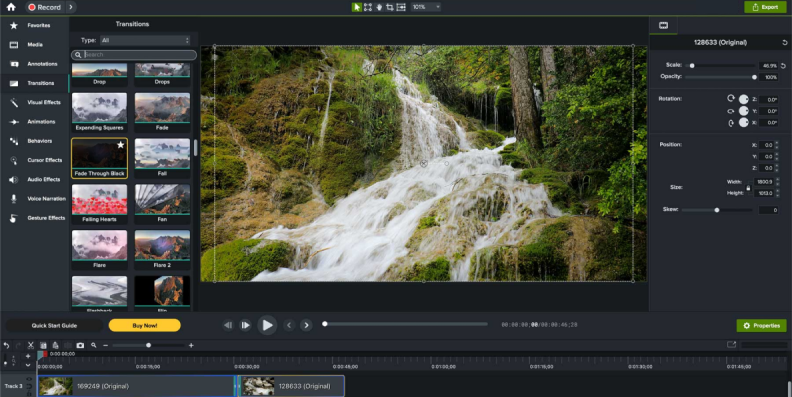
Task: Toggle the aspect ratio lock for Size
Action: 748,187
